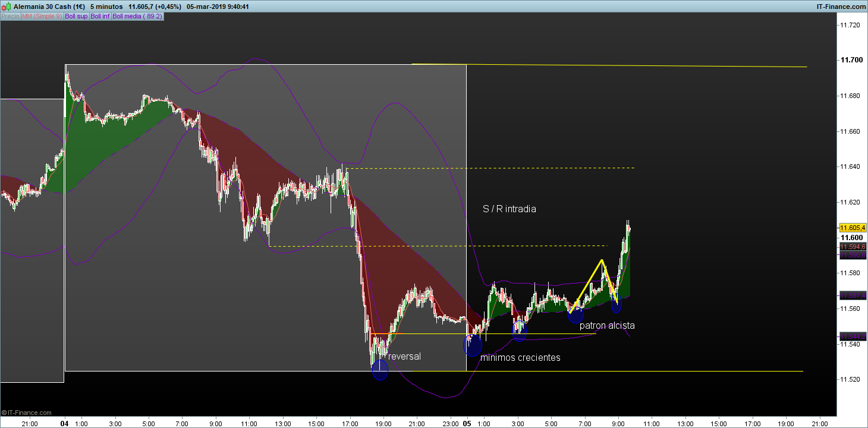This screenshot has height=428, width=868.
Task: Click the 05-mar-2019 9:40:41 timestamp
Action: tap(217, 7)
